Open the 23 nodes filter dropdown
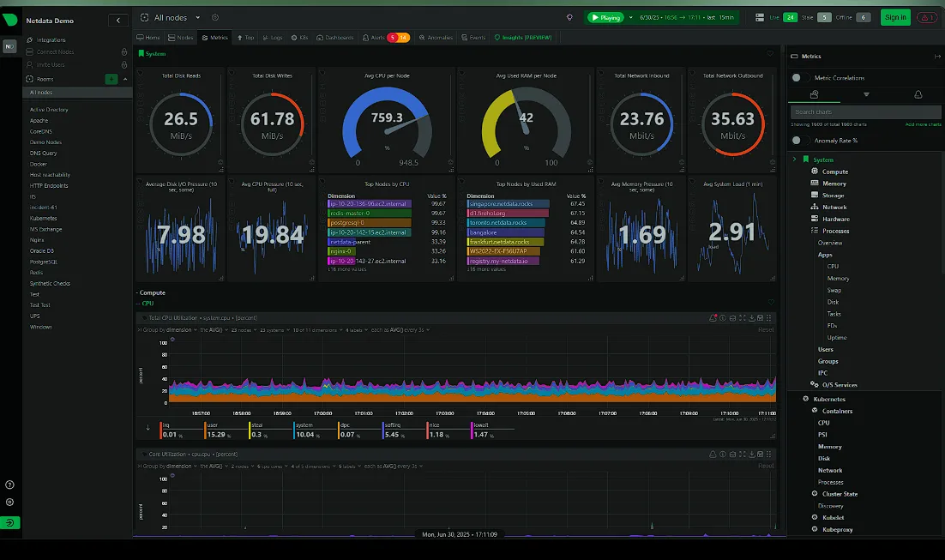 [x=244, y=329]
